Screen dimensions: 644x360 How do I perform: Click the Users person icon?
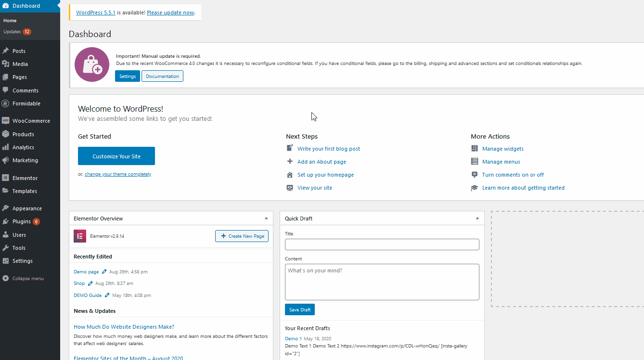pyautogui.click(x=5, y=235)
